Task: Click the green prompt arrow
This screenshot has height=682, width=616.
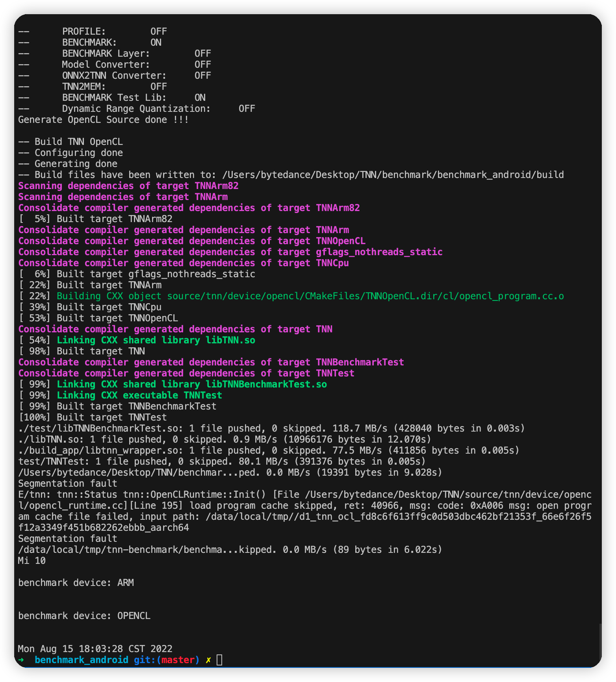Action: pos(21,660)
